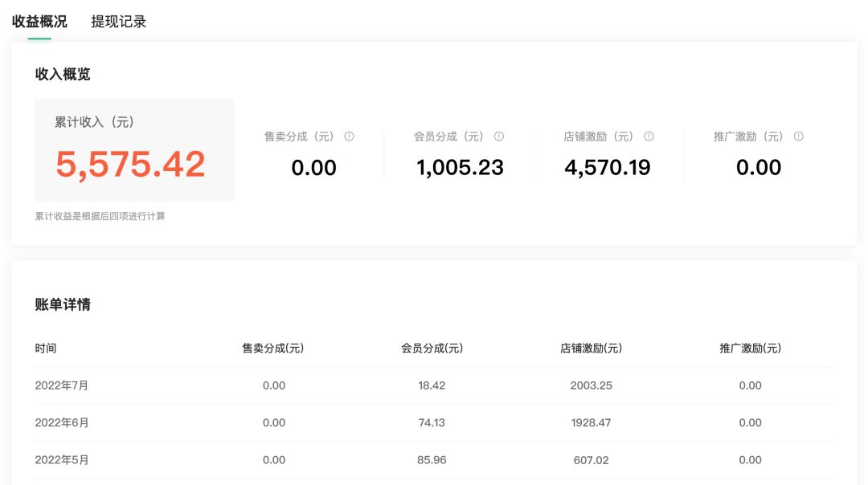Click the 收入概览 section heading
The width and height of the screenshot is (868, 485).
[x=63, y=74]
